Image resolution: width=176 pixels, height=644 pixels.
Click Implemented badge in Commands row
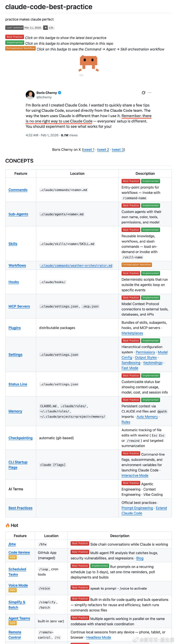click(x=150, y=181)
